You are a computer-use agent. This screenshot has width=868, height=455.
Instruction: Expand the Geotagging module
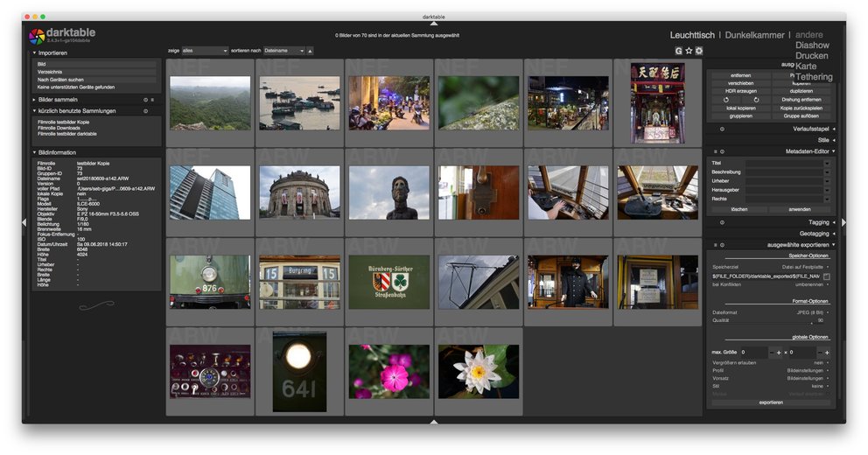[x=817, y=234]
